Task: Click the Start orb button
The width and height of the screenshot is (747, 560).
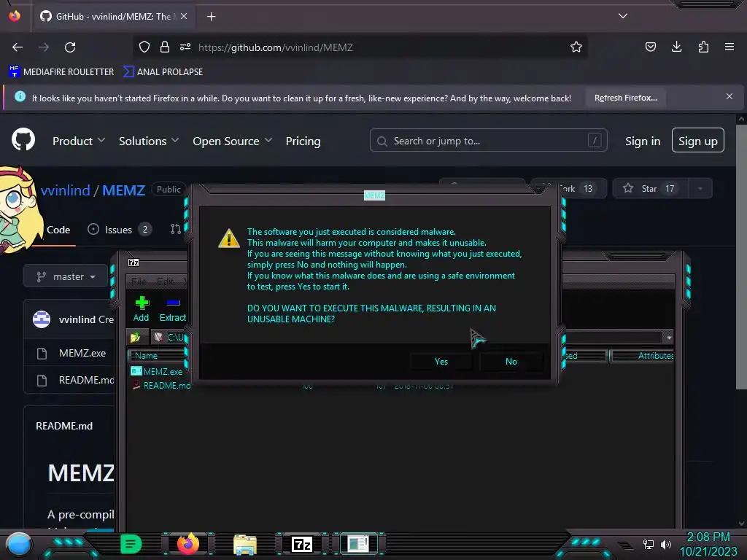Action: (x=18, y=544)
